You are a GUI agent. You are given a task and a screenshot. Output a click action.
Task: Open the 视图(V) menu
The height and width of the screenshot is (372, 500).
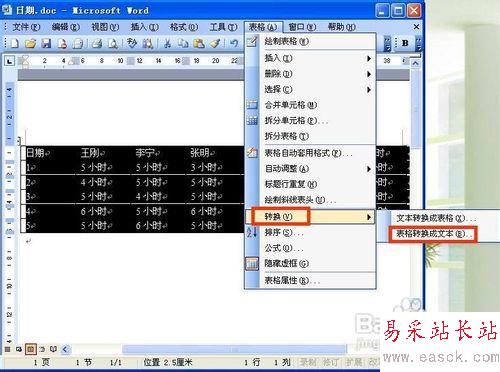pos(105,27)
